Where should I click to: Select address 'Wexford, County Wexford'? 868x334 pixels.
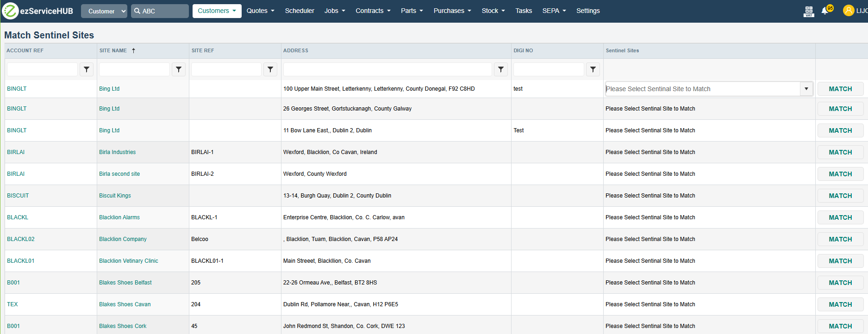tap(315, 174)
